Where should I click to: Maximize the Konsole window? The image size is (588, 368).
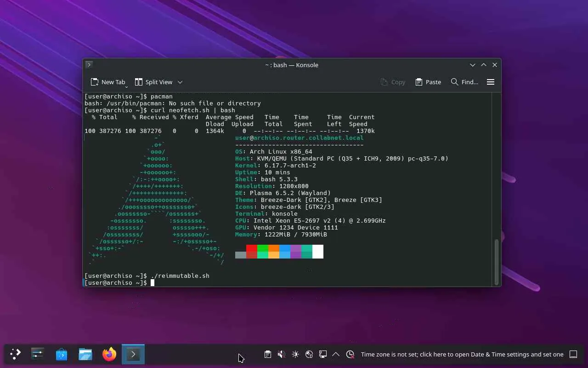[484, 65]
